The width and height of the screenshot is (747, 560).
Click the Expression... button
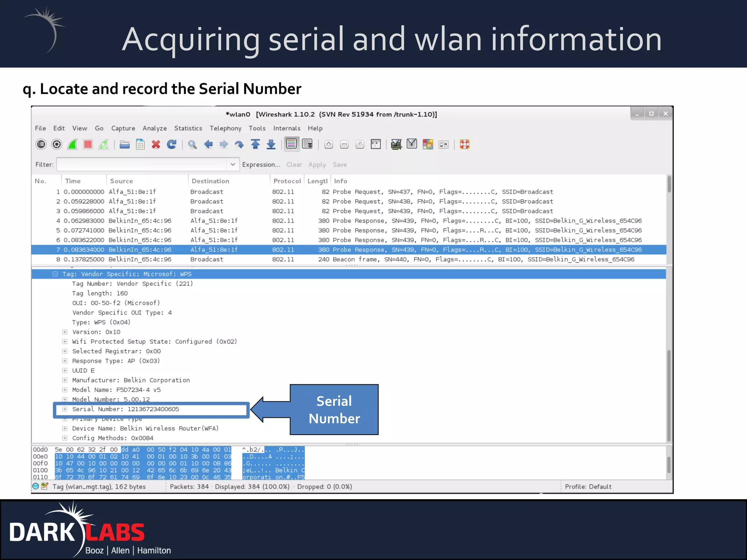(x=261, y=165)
